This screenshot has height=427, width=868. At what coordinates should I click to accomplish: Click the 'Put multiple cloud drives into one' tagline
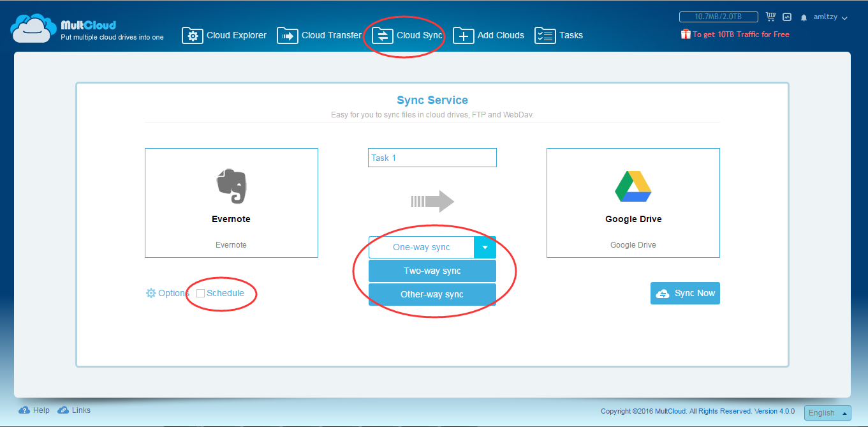(112, 37)
